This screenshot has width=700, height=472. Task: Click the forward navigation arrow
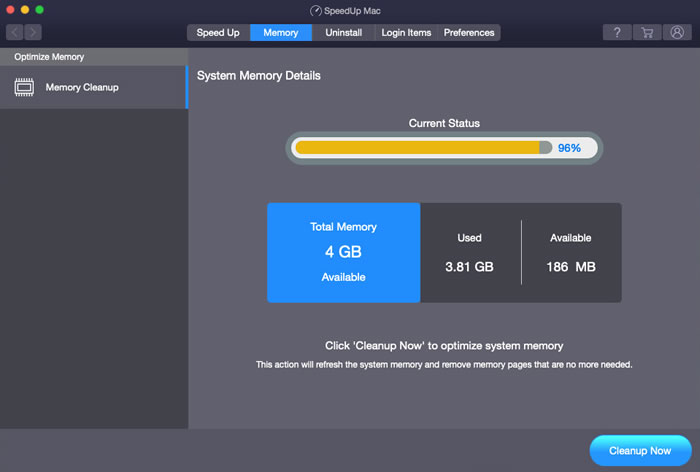32,33
